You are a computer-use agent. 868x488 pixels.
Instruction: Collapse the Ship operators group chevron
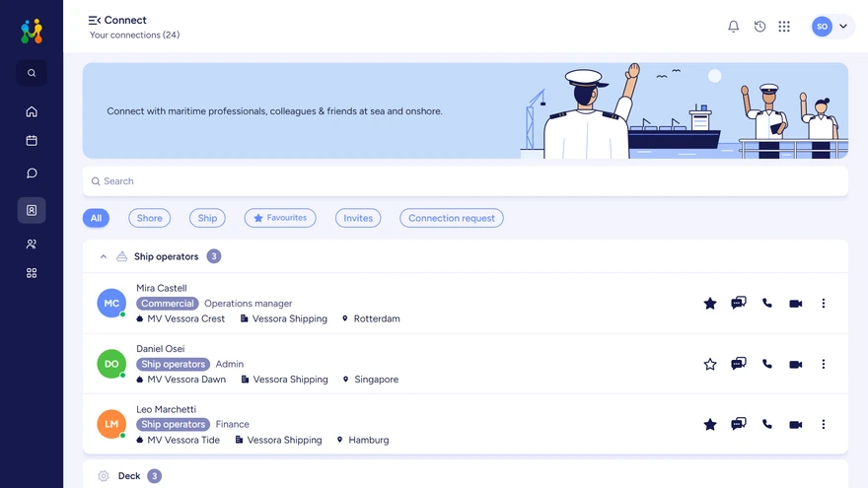coord(103,256)
